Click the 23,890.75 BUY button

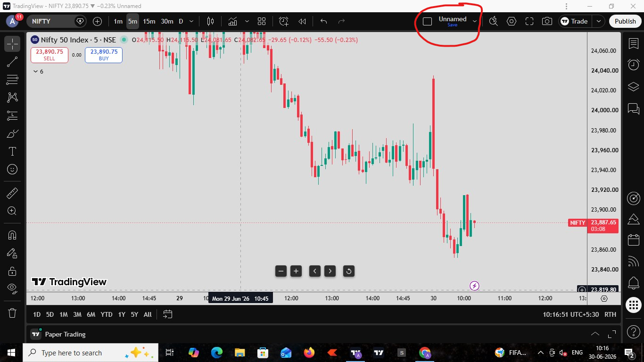[x=104, y=55]
